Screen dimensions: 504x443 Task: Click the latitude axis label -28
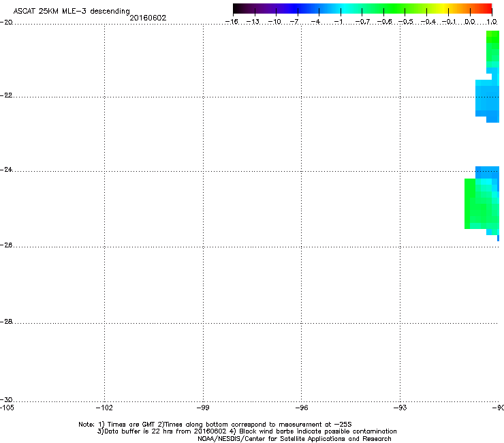6,322
